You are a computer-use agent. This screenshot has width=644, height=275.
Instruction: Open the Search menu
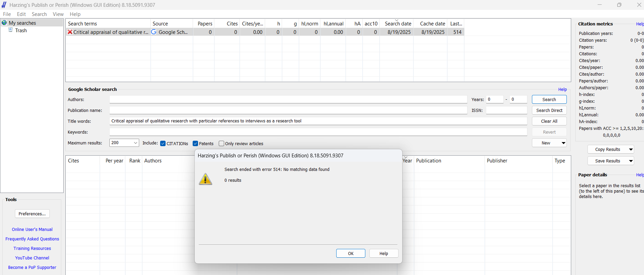click(x=39, y=14)
